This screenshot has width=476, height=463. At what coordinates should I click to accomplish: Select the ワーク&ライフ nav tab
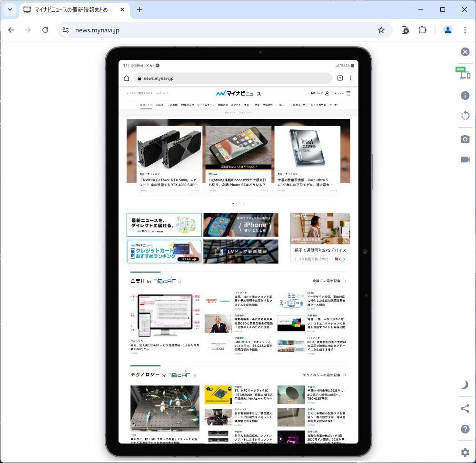206,105
